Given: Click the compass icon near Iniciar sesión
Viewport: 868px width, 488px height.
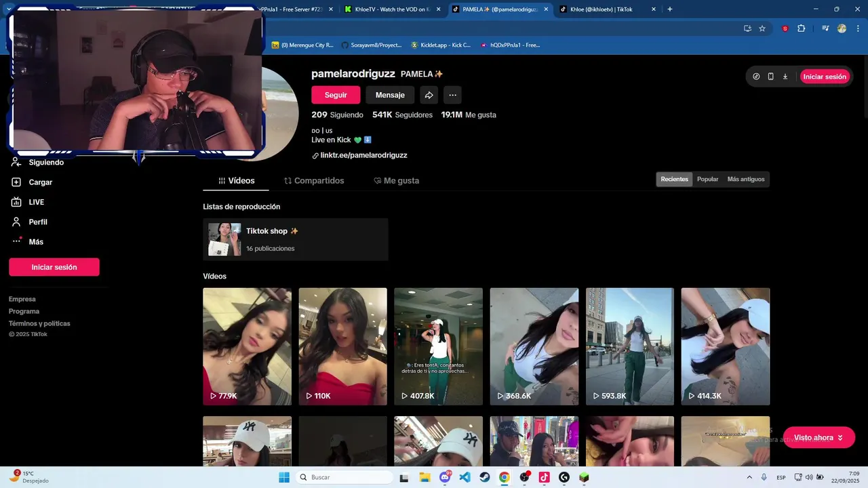Looking at the screenshot, I should pyautogui.click(x=756, y=77).
